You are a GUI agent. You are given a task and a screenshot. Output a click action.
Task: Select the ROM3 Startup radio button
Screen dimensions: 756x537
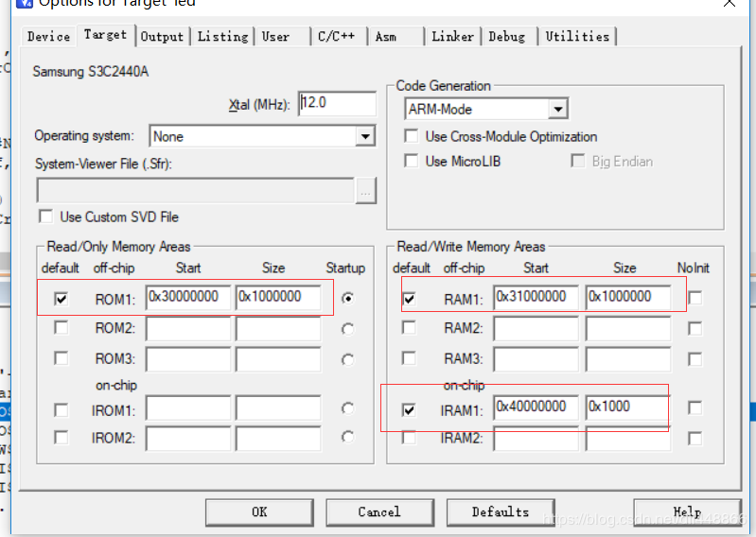347,360
